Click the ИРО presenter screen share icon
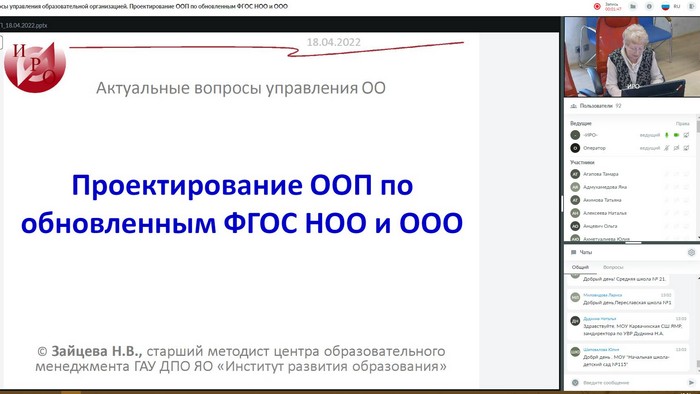 tap(686, 135)
